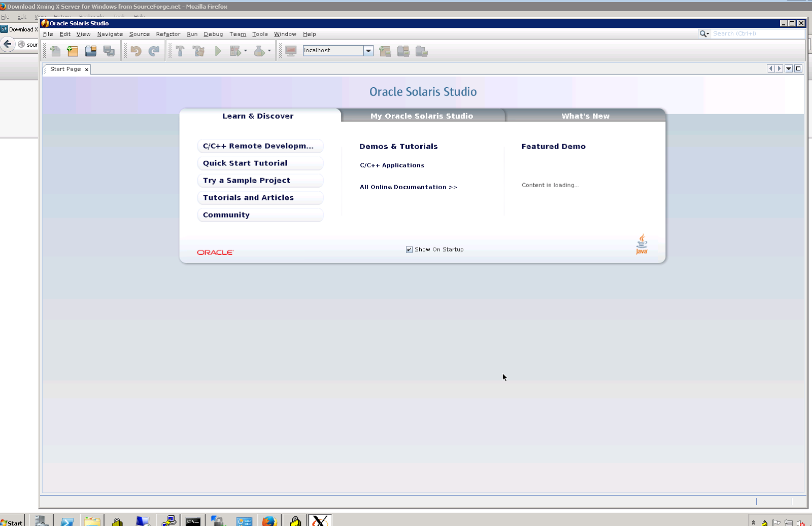Click the Clean and Build icon
The image size is (812, 526).
(198, 51)
